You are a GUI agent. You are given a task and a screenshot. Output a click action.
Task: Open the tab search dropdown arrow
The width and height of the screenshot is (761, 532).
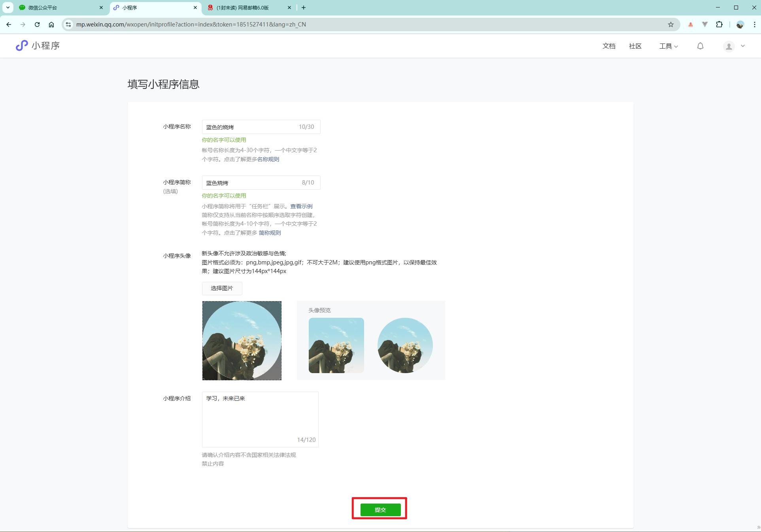pos(8,8)
